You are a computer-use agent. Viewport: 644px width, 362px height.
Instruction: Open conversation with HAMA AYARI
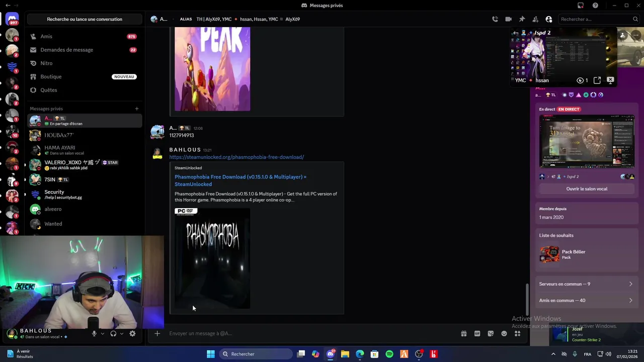(x=85, y=150)
